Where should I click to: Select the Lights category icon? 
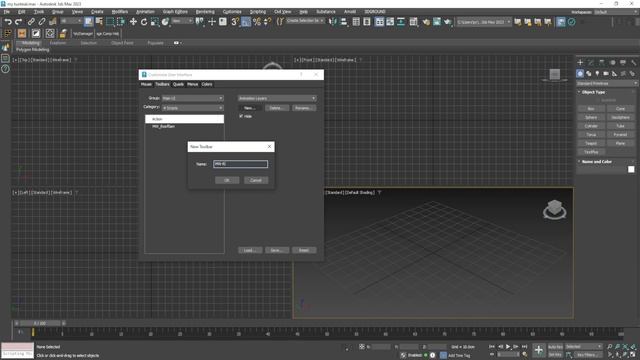pos(597,73)
